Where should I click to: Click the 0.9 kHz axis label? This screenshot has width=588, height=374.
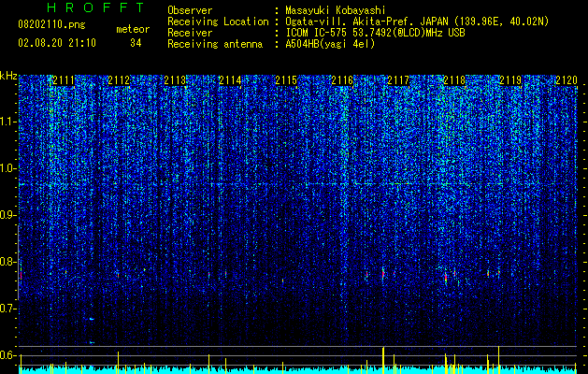(8, 215)
